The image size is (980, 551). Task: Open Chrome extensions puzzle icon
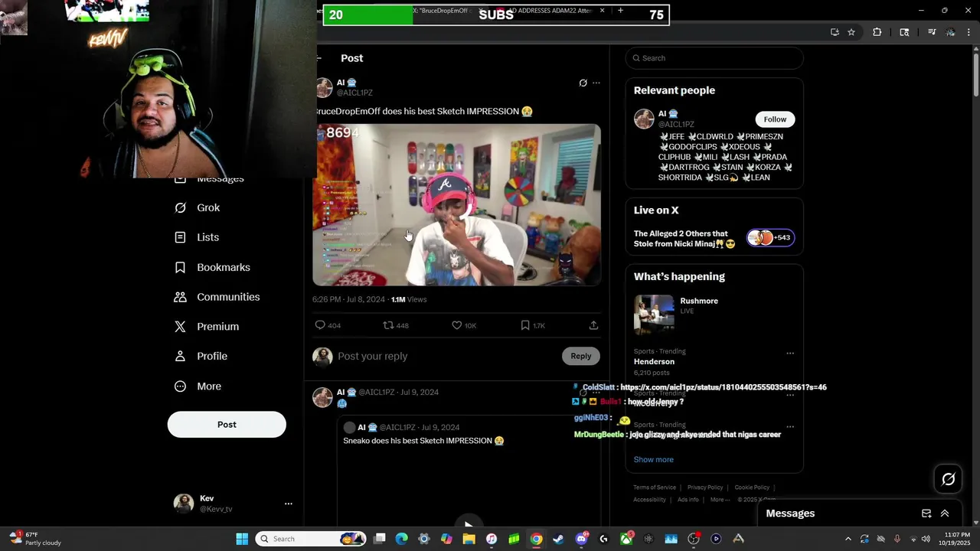point(877,32)
